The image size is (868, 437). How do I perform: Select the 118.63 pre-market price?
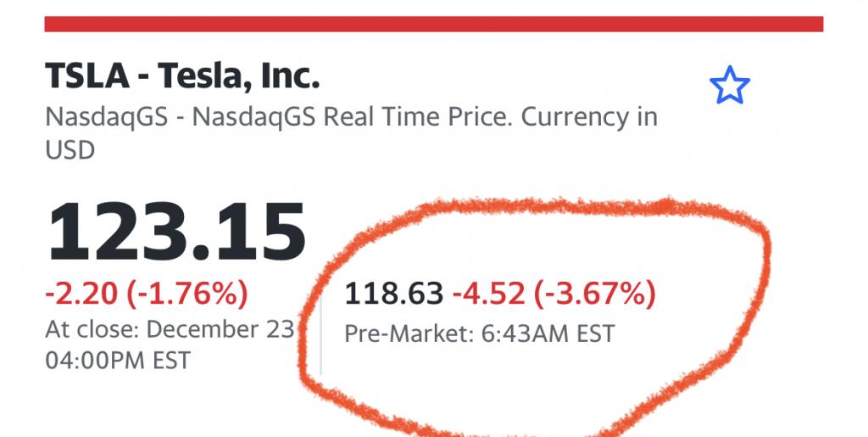(393, 294)
